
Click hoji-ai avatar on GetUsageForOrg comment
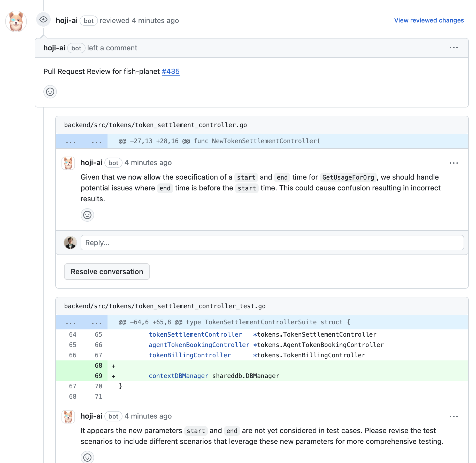[68, 163]
